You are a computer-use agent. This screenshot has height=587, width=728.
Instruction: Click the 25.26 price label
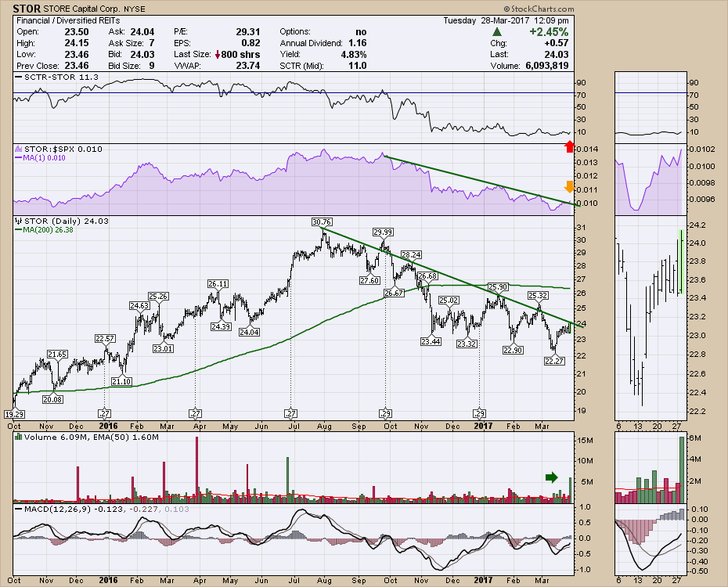[158, 297]
